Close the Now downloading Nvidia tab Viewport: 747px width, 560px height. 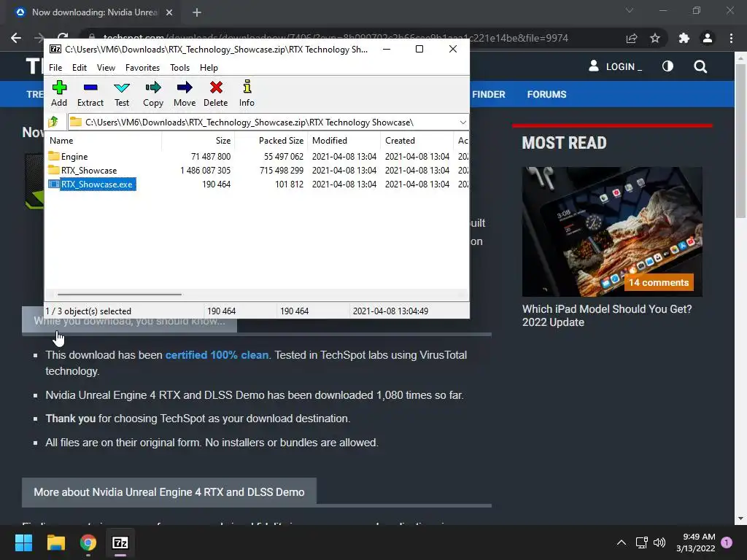169,12
